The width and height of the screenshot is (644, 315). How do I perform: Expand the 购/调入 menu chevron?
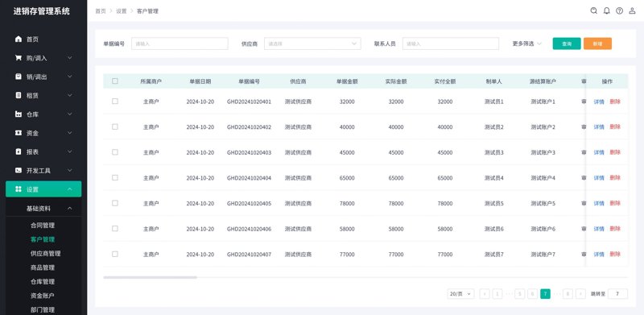(x=70, y=58)
